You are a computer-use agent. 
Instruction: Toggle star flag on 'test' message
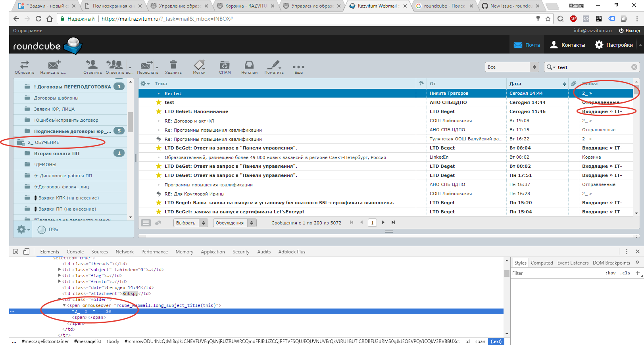click(x=159, y=102)
